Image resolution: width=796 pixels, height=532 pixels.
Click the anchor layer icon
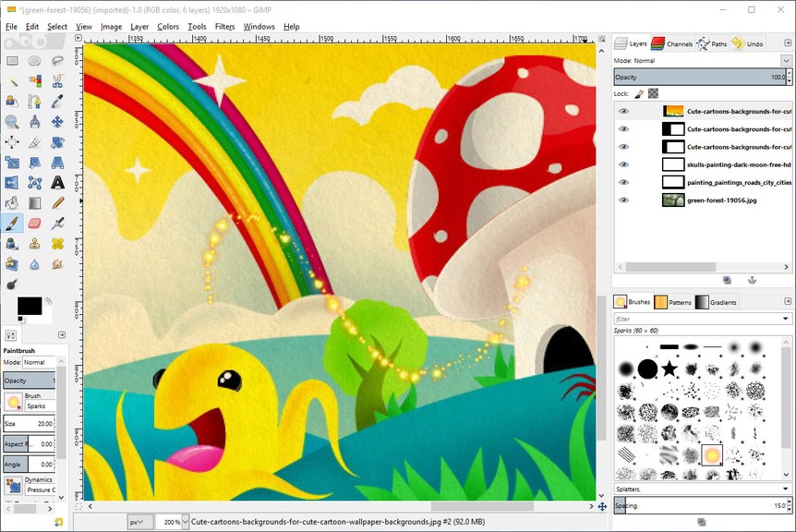click(752, 280)
